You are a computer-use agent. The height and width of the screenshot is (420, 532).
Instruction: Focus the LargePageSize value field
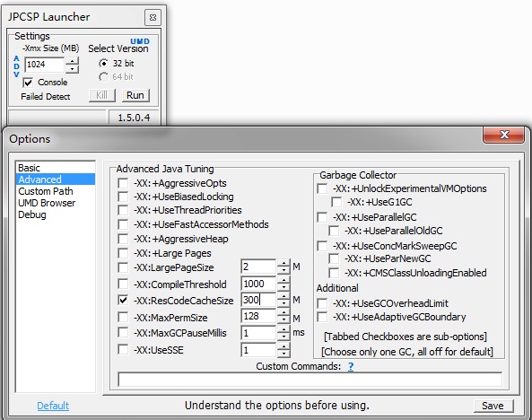click(259, 267)
